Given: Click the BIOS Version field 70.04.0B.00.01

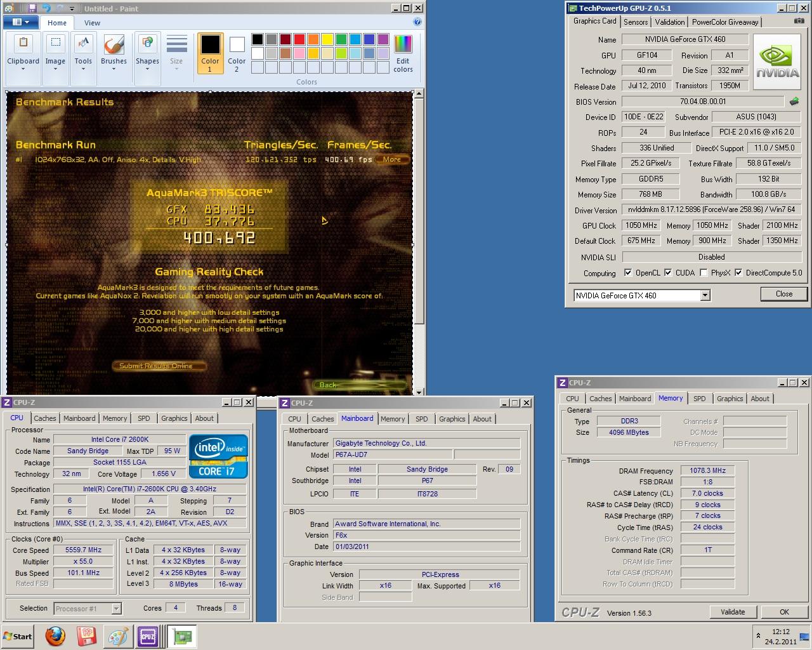Looking at the screenshot, I should (x=703, y=102).
